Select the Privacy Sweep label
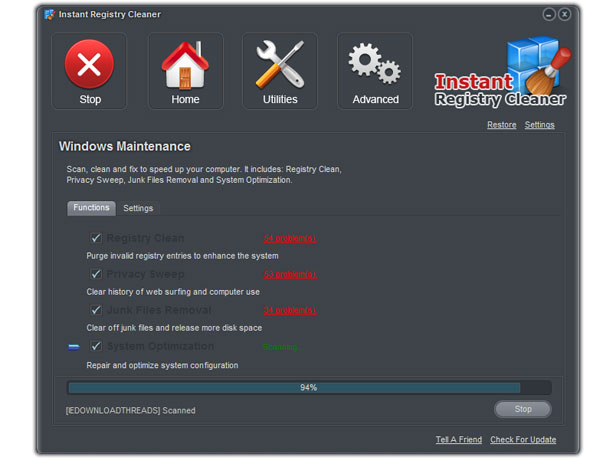Screen dimensions: 612x459 145,274
